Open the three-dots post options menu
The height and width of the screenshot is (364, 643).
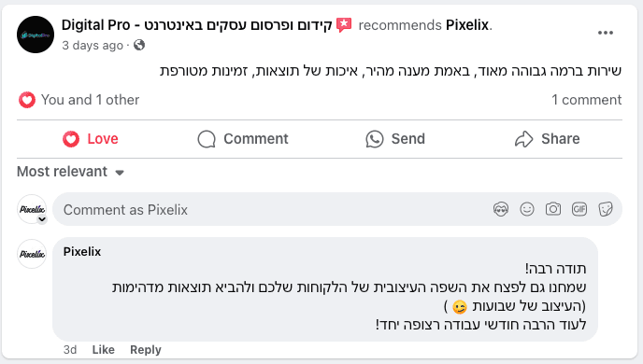[606, 33]
